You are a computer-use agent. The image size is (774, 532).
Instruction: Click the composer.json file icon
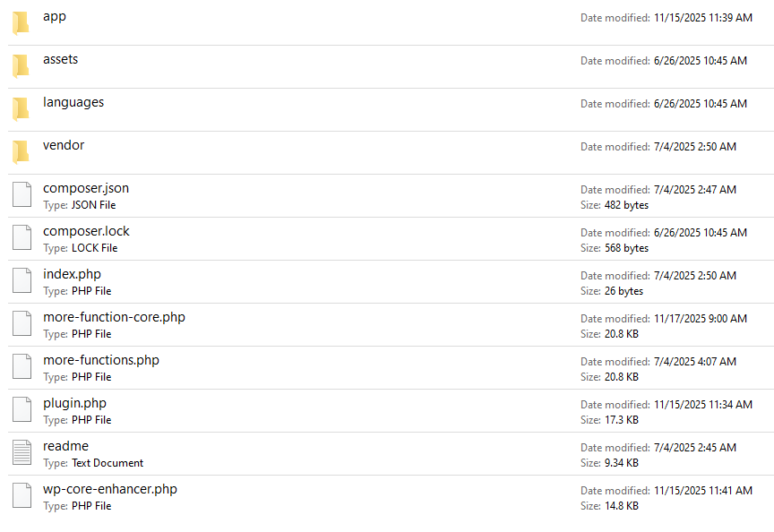coord(21,195)
